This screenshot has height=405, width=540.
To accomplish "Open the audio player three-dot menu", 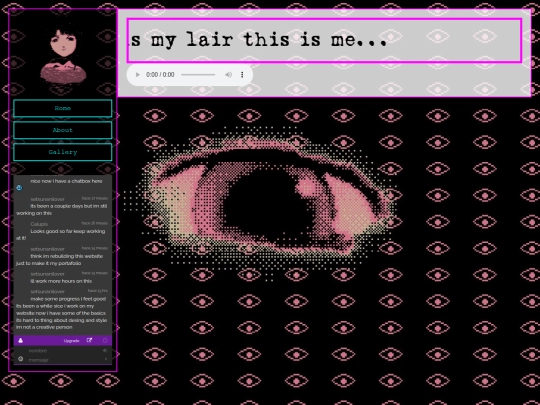I will click(x=242, y=75).
